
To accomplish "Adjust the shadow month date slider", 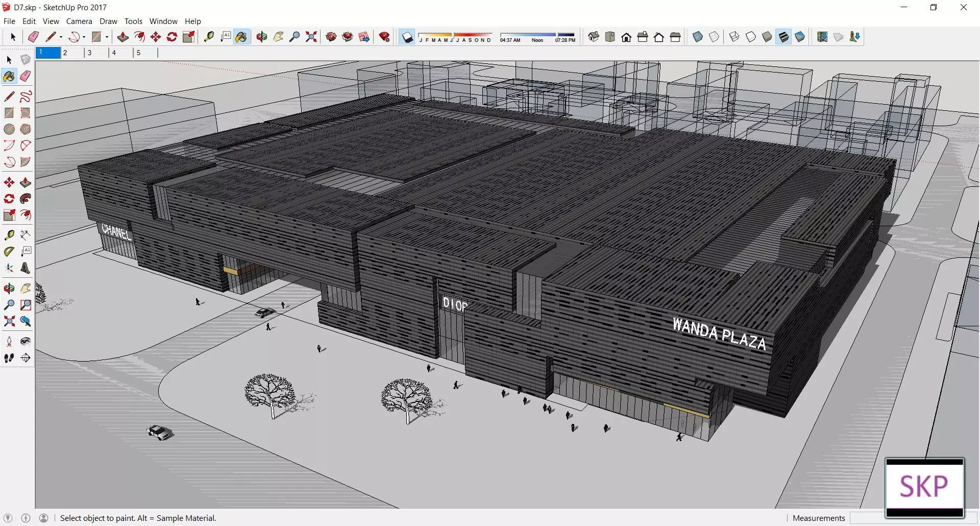I will [455, 37].
